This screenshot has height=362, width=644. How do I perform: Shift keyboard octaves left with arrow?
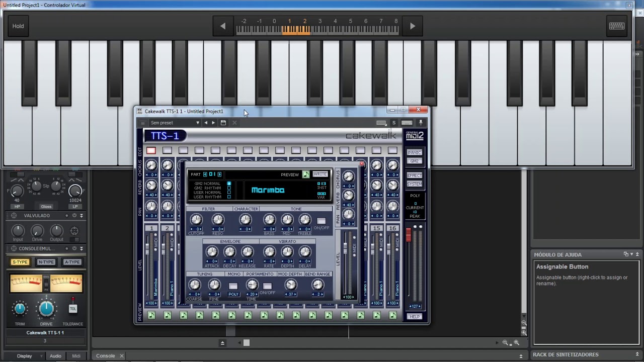[x=223, y=26]
